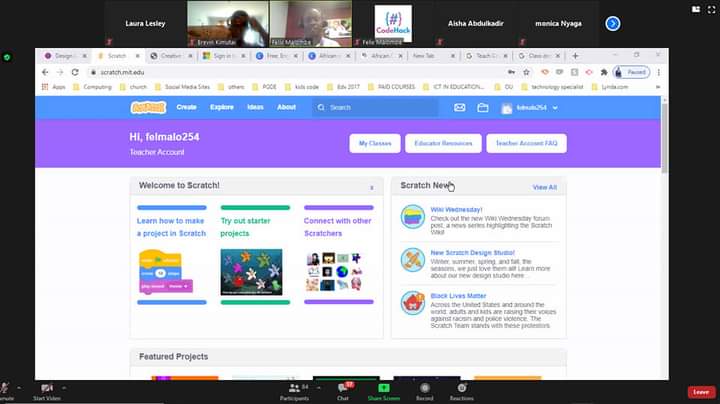The width and height of the screenshot is (720, 404).
Task: Click the page vertical scrollbar
Action: tap(664, 138)
